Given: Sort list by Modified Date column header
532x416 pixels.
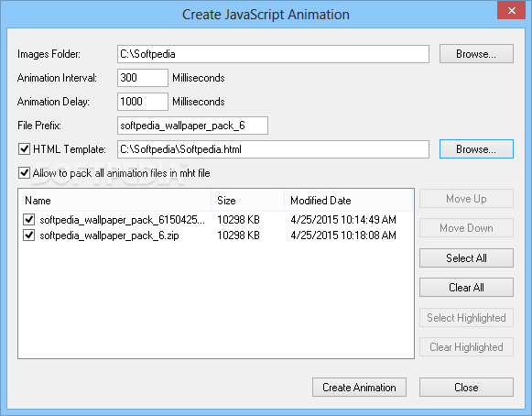Looking at the screenshot, I should coord(348,201).
